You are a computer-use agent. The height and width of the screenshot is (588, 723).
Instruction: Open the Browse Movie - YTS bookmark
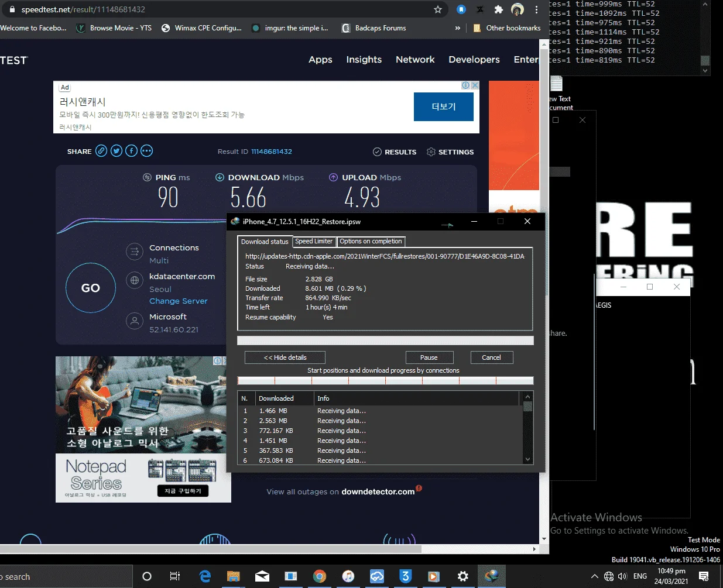[x=114, y=27]
